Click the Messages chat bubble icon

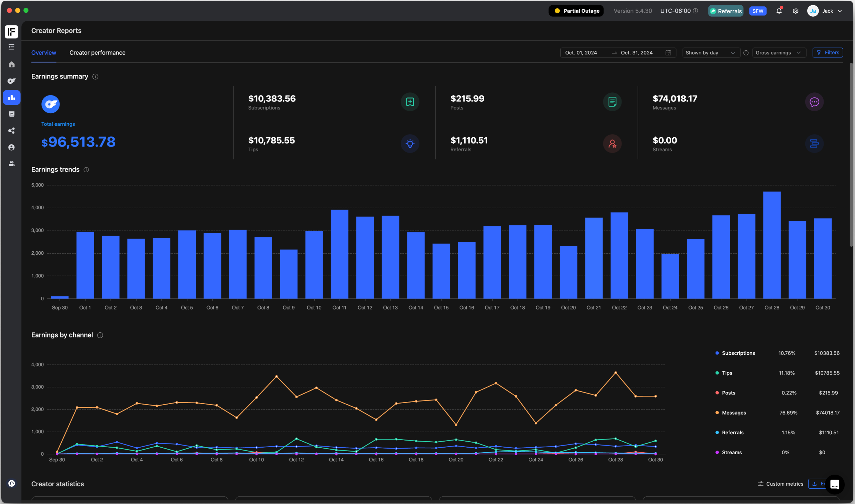pyautogui.click(x=814, y=102)
